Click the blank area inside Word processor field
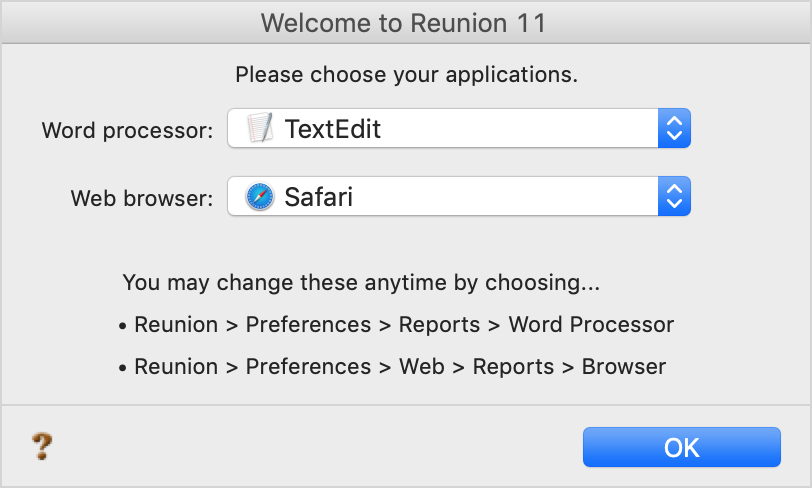812x488 pixels. 518,128
